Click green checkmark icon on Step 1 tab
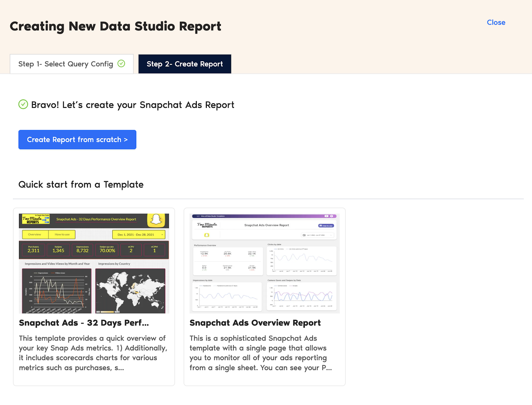This screenshot has width=532, height=405. tap(121, 64)
